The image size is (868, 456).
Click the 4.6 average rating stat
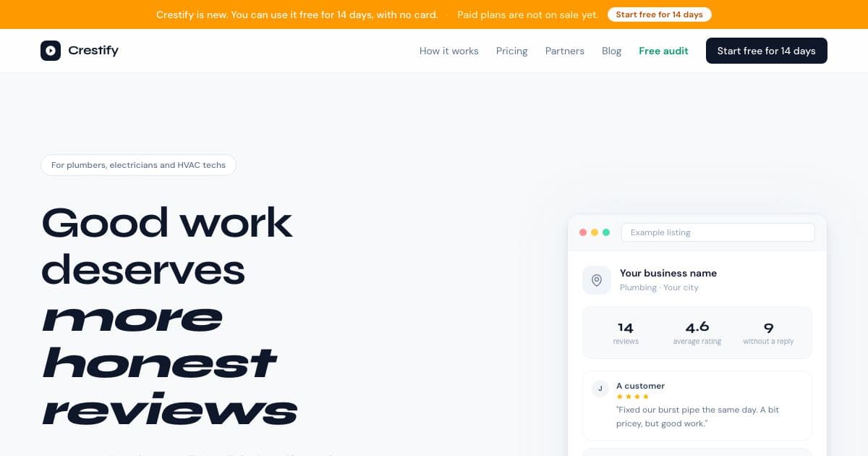(x=697, y=334)
